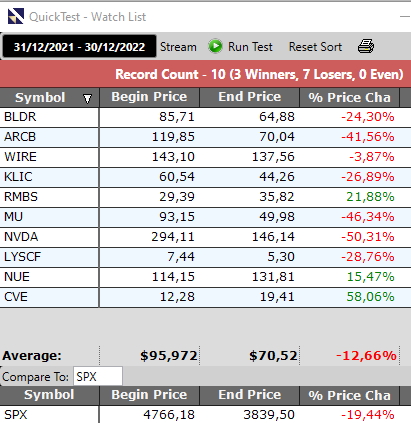Sort by Begin Price column header
The width and height of the screenshot is (411, 423).
point(149,97)
